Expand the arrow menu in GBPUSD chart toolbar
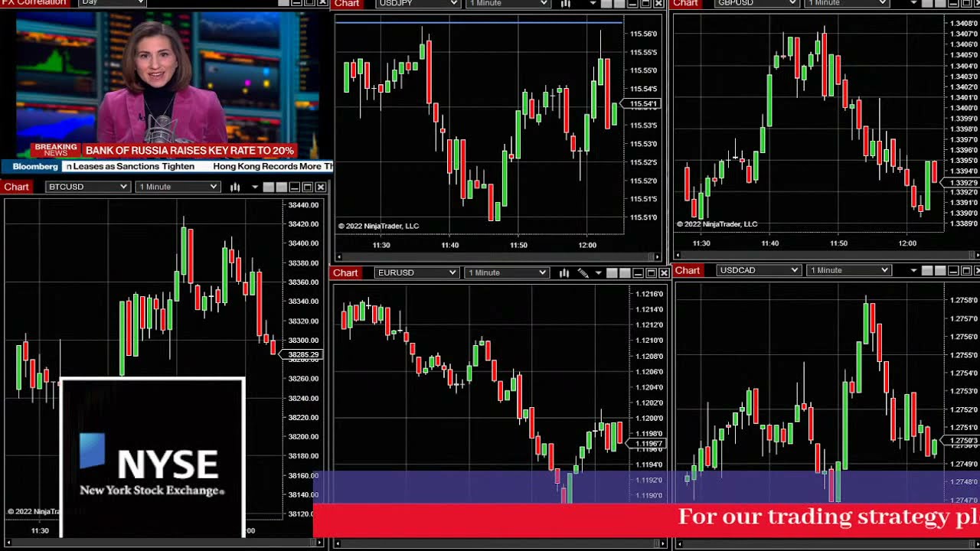Screen dimensions: 980x551 click(x=913, y=2)
